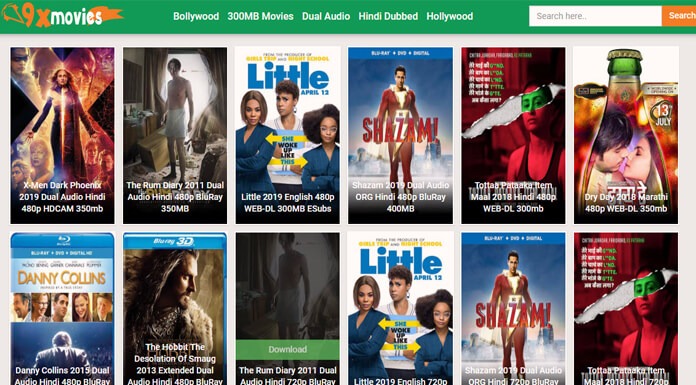Screen dimensions: 696x385
Task: Open Tottaa Pataaka Item Maal 480p poster
Action: pyautogui.click(x=513, y=135)
